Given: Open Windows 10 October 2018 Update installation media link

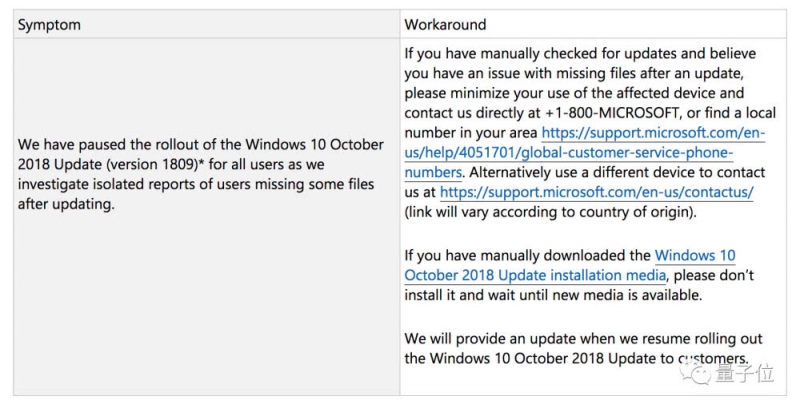Looking at the screenshot, I should coord(570,265).
